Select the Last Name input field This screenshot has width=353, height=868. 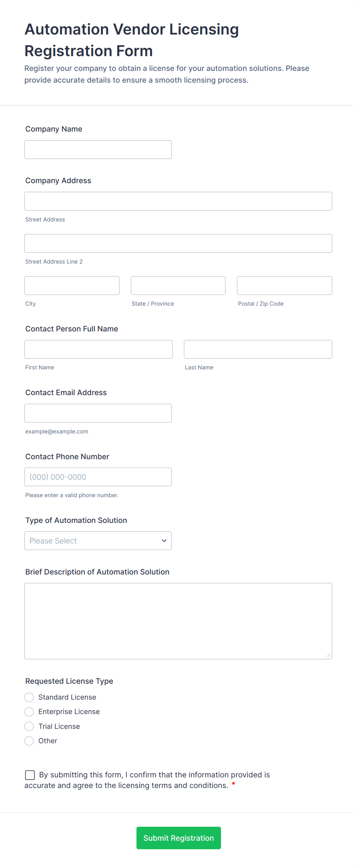coord(258,349)
